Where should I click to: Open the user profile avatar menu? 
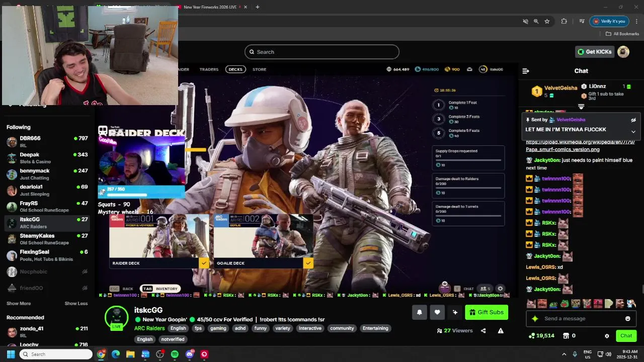[623, 52]
